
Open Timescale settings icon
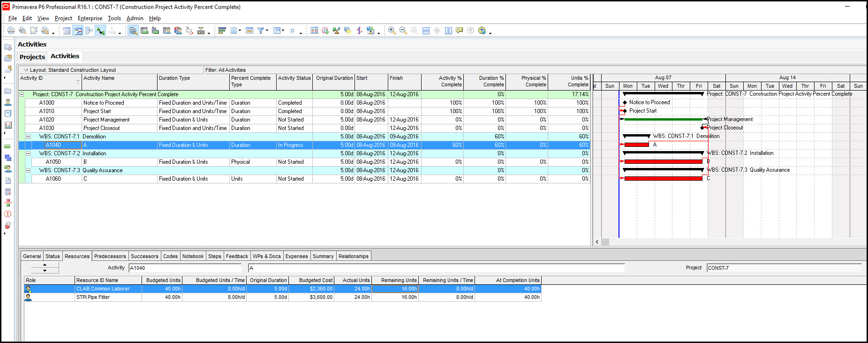[249, 30]
